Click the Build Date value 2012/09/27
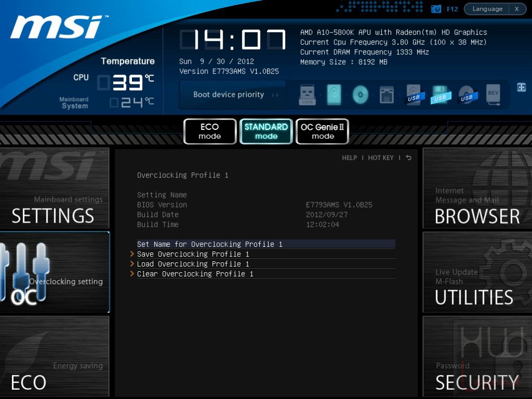The height and width of the screenshot is (399, 532). click(x=327, y=214)
